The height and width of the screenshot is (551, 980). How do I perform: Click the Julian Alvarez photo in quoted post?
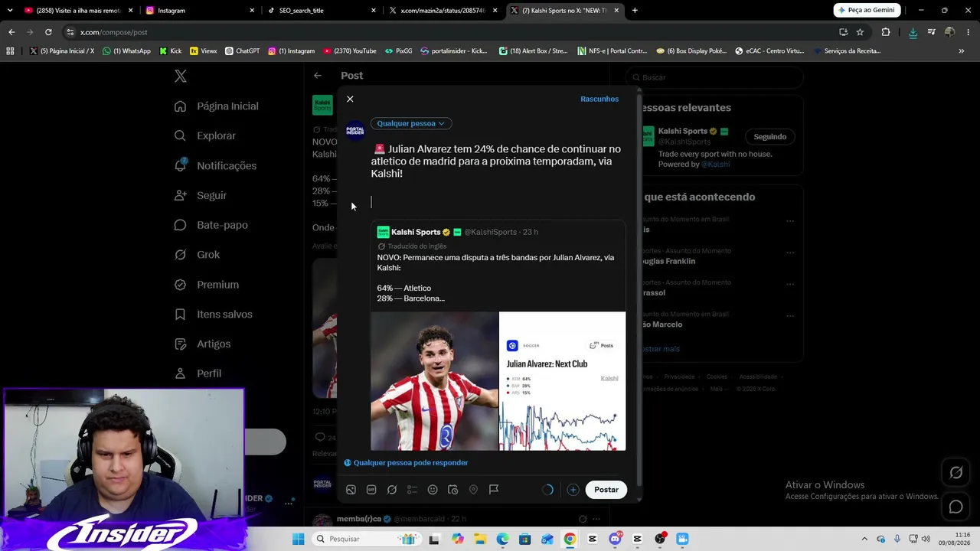[434, 381]
